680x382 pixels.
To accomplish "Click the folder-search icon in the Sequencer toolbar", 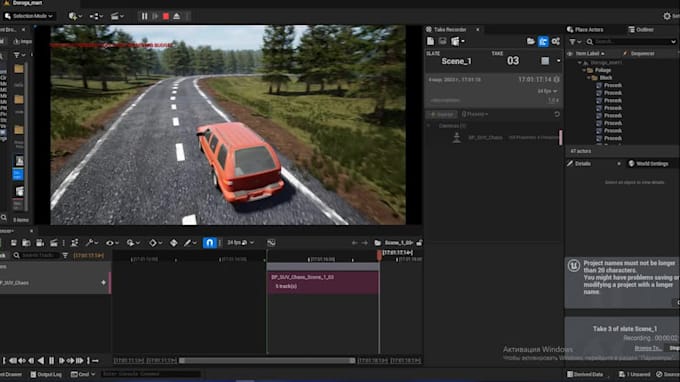I will pyautogui.click(x=26, y=243).
